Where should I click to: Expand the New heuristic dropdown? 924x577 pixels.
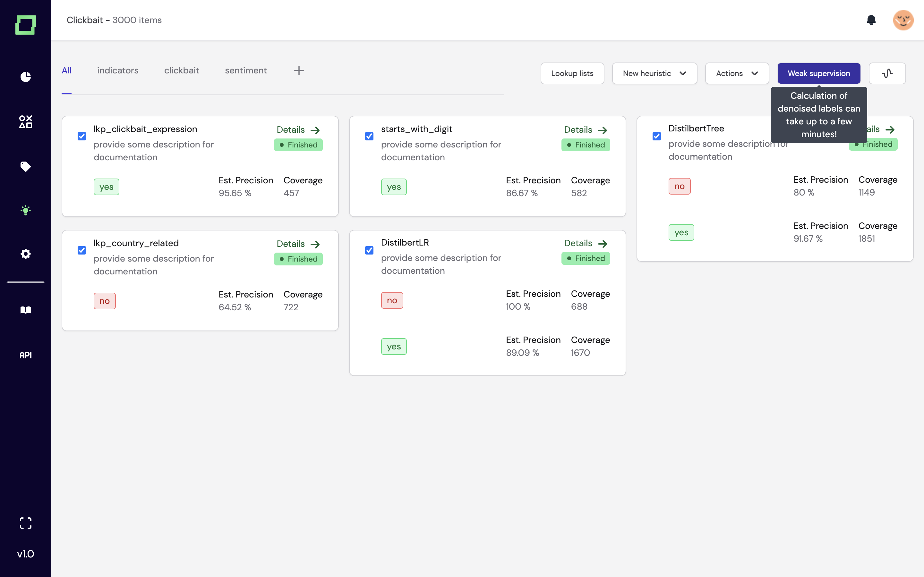coord(654,73)
